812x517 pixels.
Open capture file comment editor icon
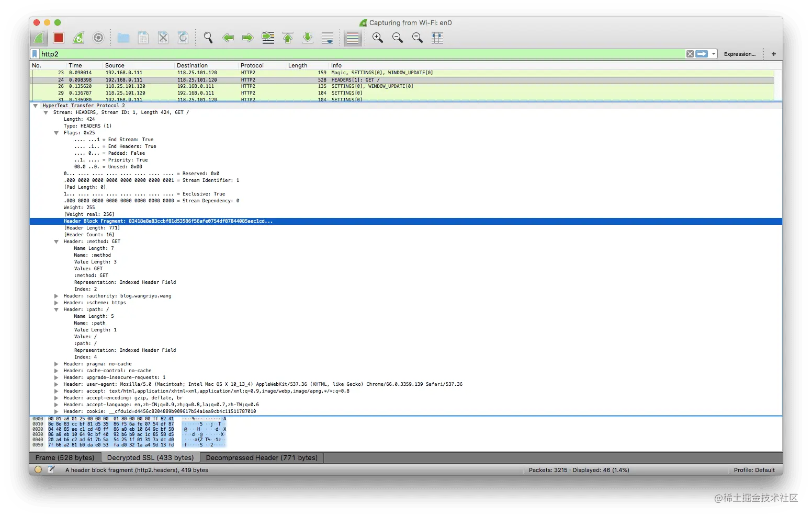pos(51,470)
